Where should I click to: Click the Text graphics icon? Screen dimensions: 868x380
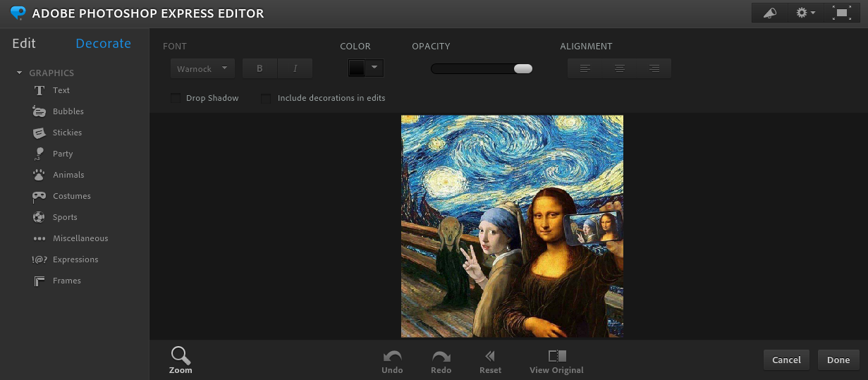click(39, 90)
